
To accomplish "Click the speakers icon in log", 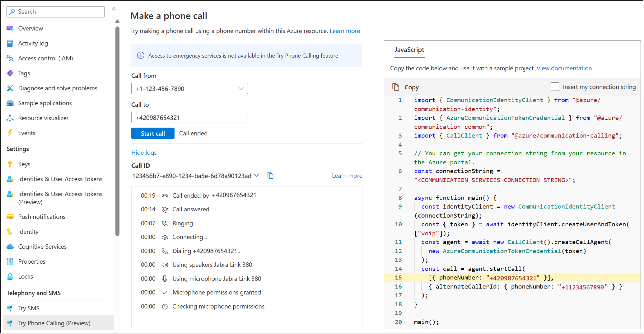I will 165,265.
